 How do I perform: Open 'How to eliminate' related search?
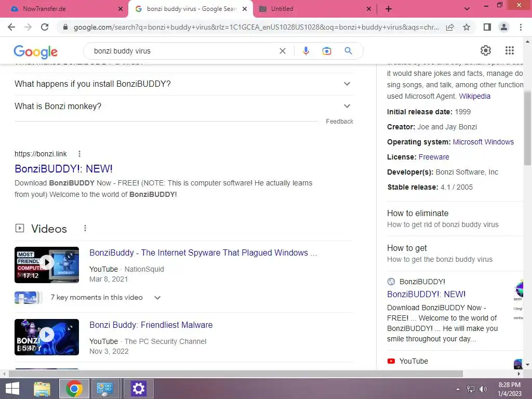click(x=455, y=219)
